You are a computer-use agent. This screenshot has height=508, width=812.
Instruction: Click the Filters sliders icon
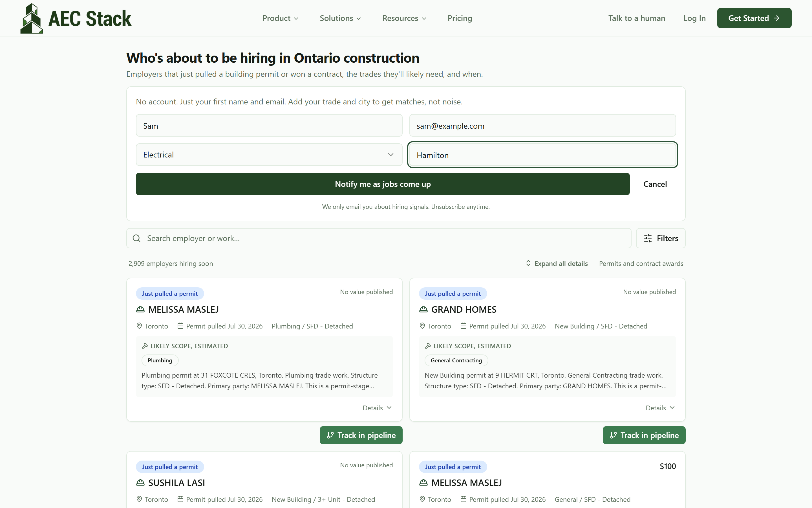[648, 238]
